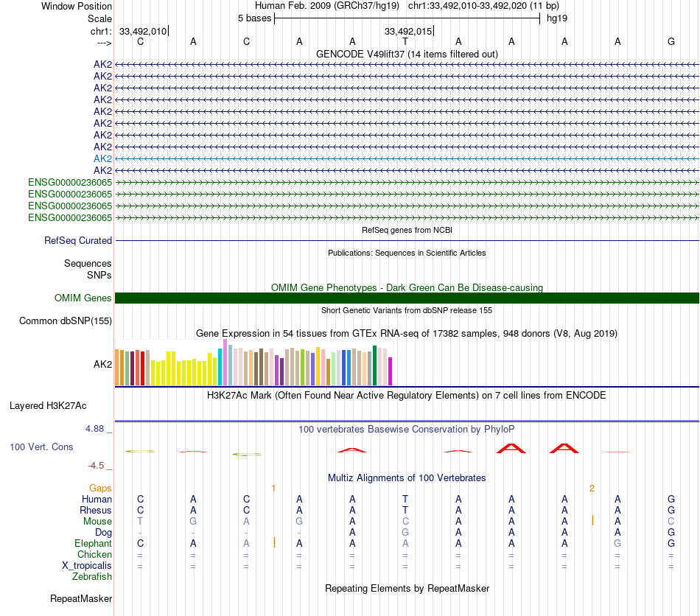Select the Elephant species label
The height and width of the screenshot is (616, 700).
click(x=94, y=543)
